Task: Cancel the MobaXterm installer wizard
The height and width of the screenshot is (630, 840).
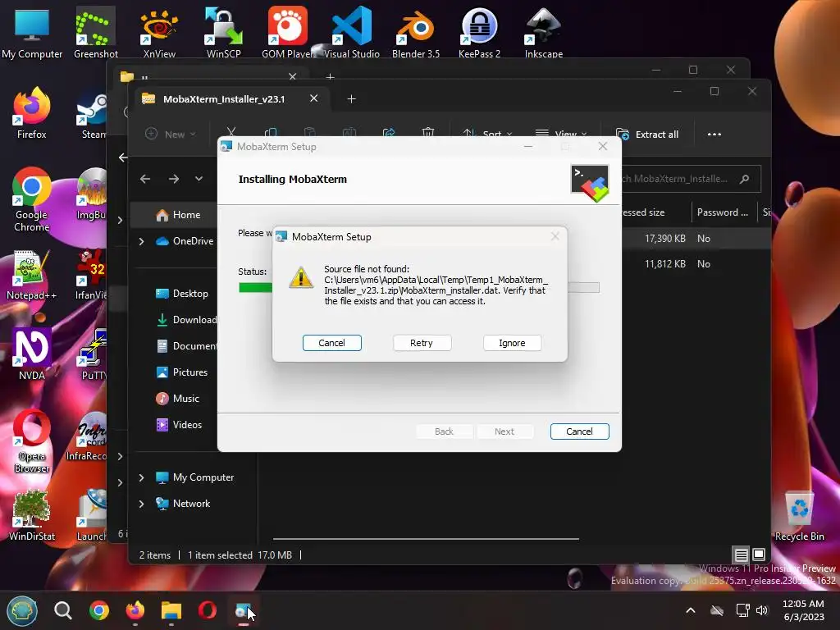Action: pos(579,431)
